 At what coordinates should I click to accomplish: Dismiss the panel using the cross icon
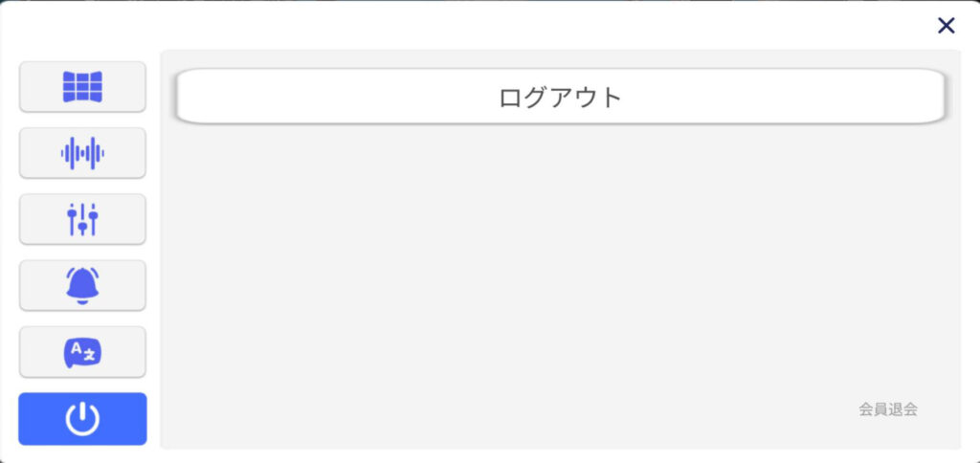tap(947, 26)
